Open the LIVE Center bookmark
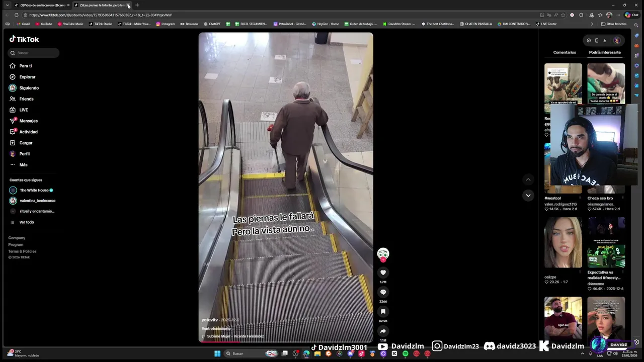The image size is (644, 362). tap(546, 24)
